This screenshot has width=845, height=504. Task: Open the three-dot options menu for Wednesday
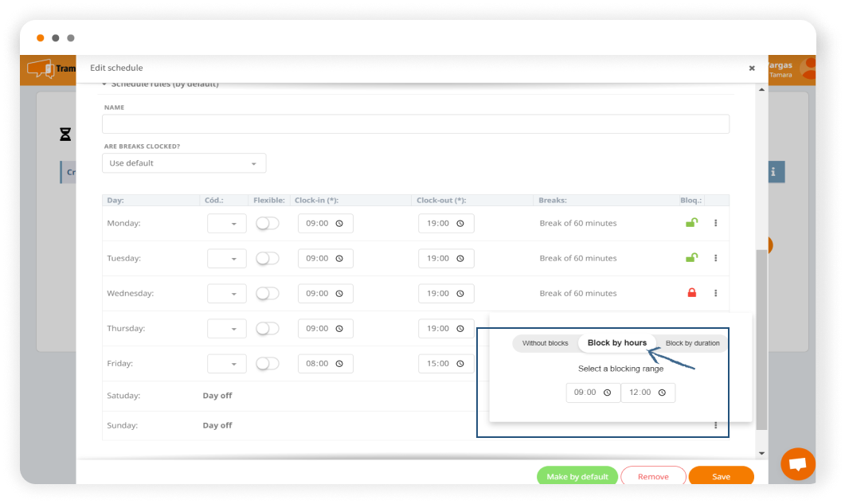(x=715, y=293)
